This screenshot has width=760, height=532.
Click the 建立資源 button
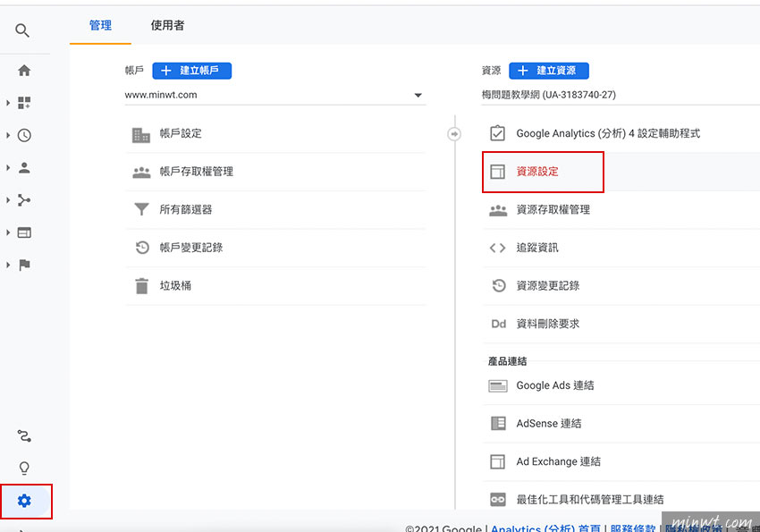(x=549, y=71)
